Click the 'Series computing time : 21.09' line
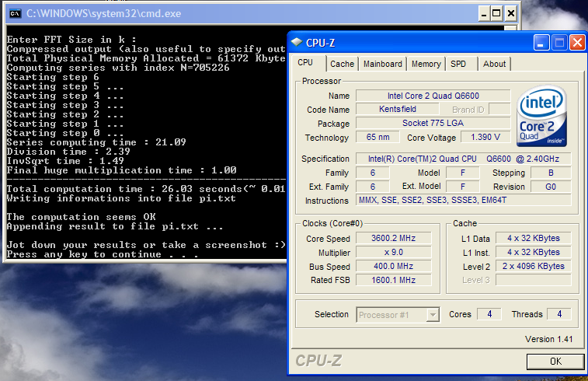The height and width of the screenshot is (381, 588). (x=96, y=142)
